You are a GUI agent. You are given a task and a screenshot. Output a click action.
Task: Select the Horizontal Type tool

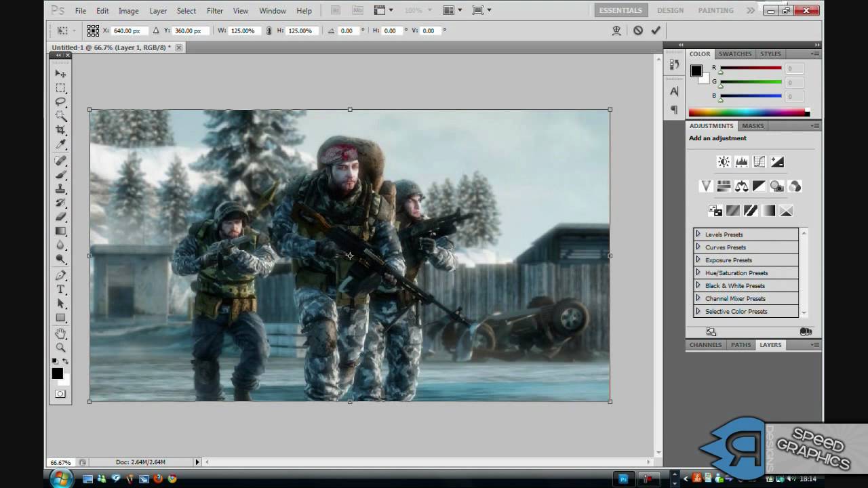click(x=60, y=289)
